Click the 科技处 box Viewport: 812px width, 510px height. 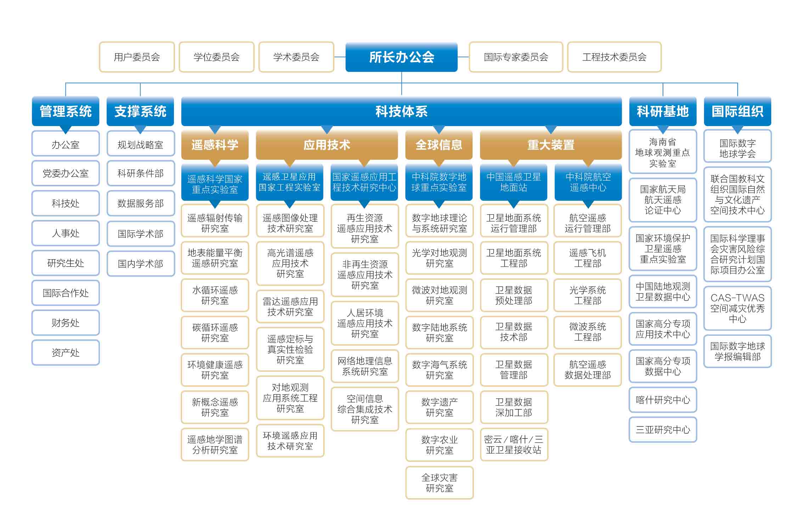click(66, 203)
